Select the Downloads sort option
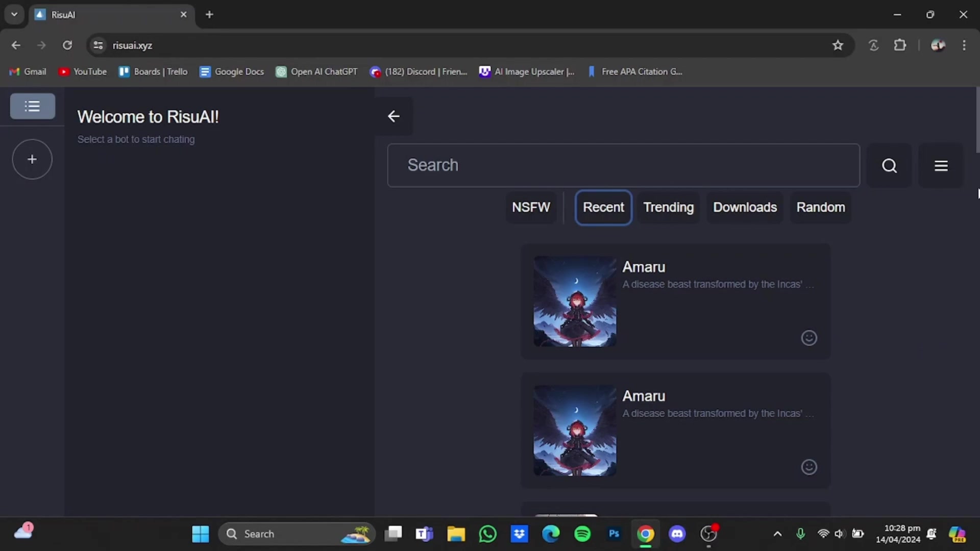The height and width of the screenshot is (551, 980). tap(745, 207)
